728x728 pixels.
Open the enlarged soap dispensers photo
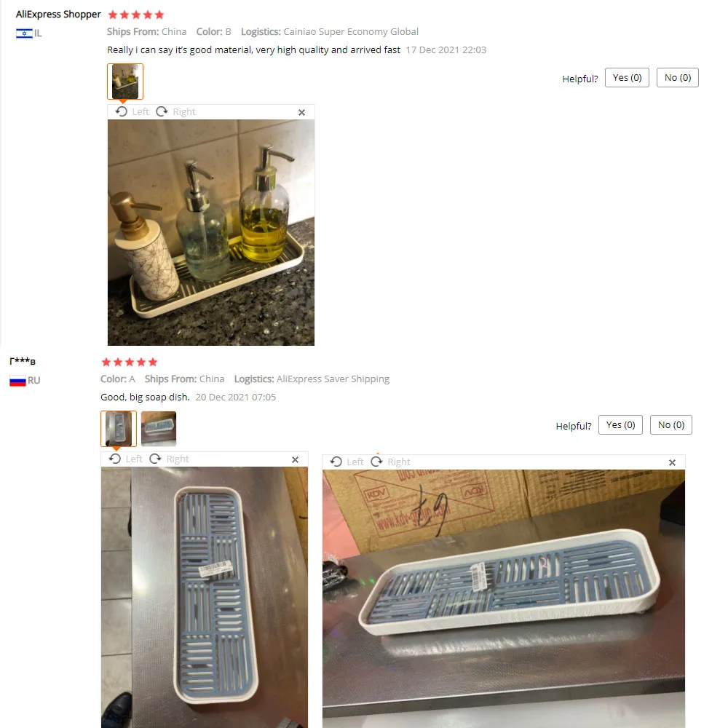coord(211,233)
